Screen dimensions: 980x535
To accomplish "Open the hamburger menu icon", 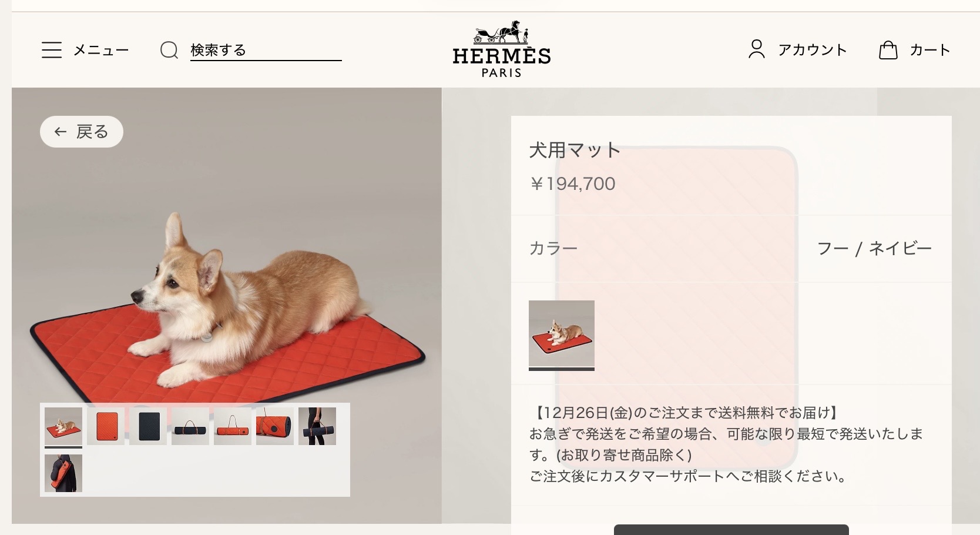I will point(52,50).
